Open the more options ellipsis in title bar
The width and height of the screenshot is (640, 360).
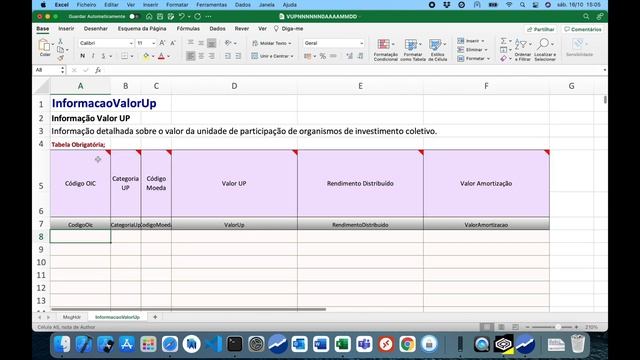point(209,16)
